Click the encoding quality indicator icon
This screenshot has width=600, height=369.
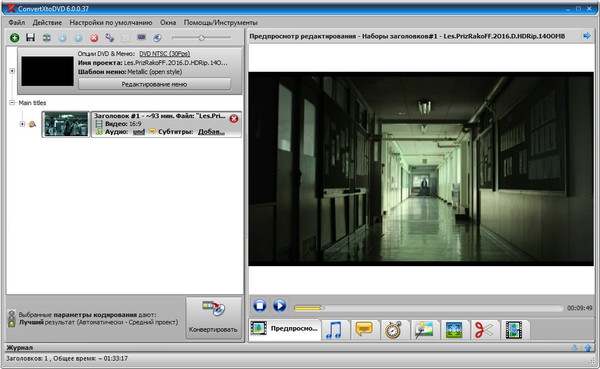[12, 318]
